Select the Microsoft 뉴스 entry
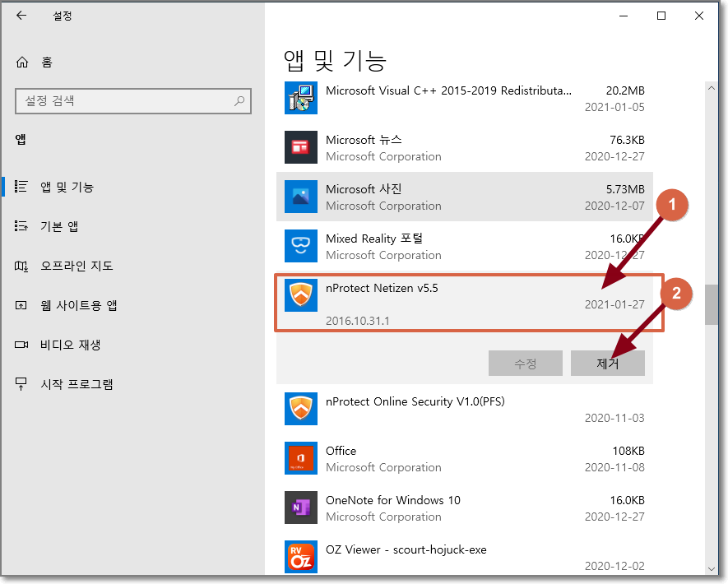728x584 pixels. [x=464, y=147]
